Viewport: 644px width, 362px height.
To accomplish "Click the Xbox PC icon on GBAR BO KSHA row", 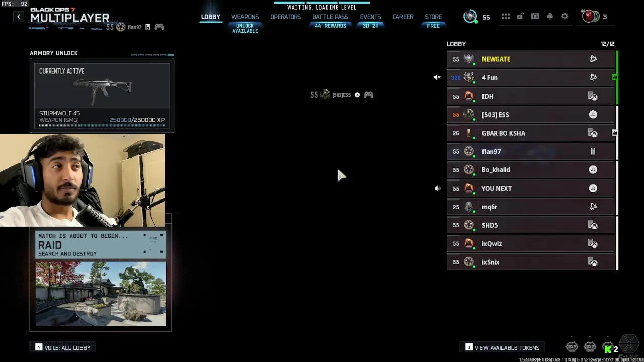I will tap(593, 133).
